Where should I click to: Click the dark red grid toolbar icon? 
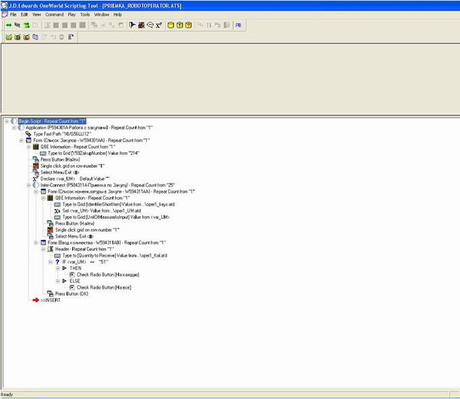coord(141,25)
